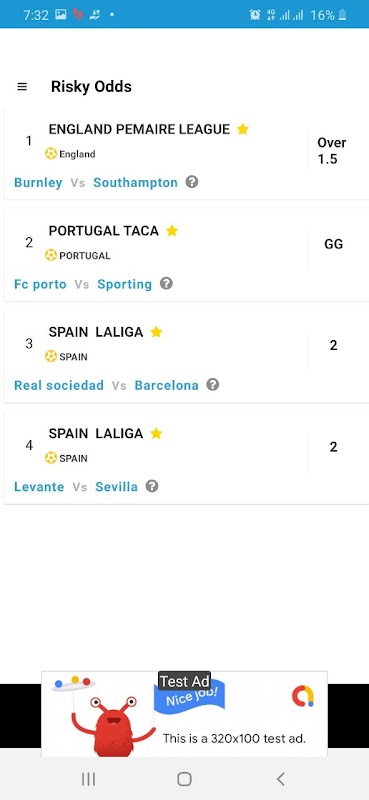Image resolution: width=369 pixels, height=800 pixels.
Task: Select the Burnley team link
Action: pyautogui.click(x=38, y=183)
